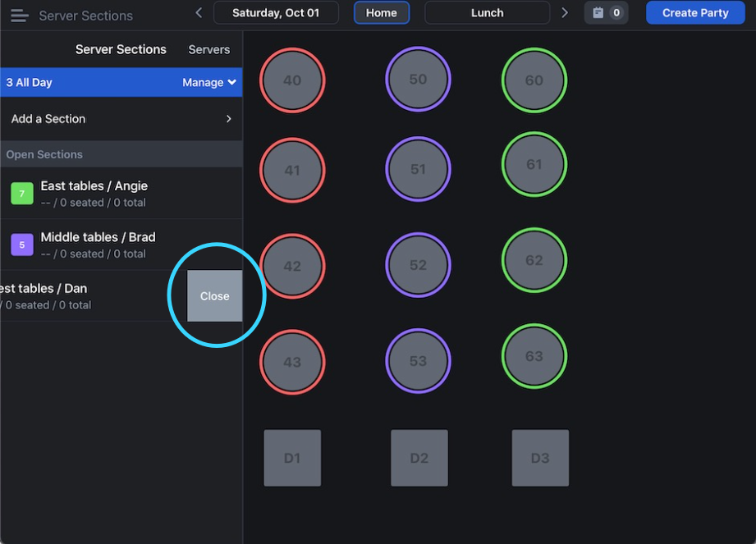Viewport: 756px width, 544px height.
Task: Click the Create Party button
Action: click(695, 13)
